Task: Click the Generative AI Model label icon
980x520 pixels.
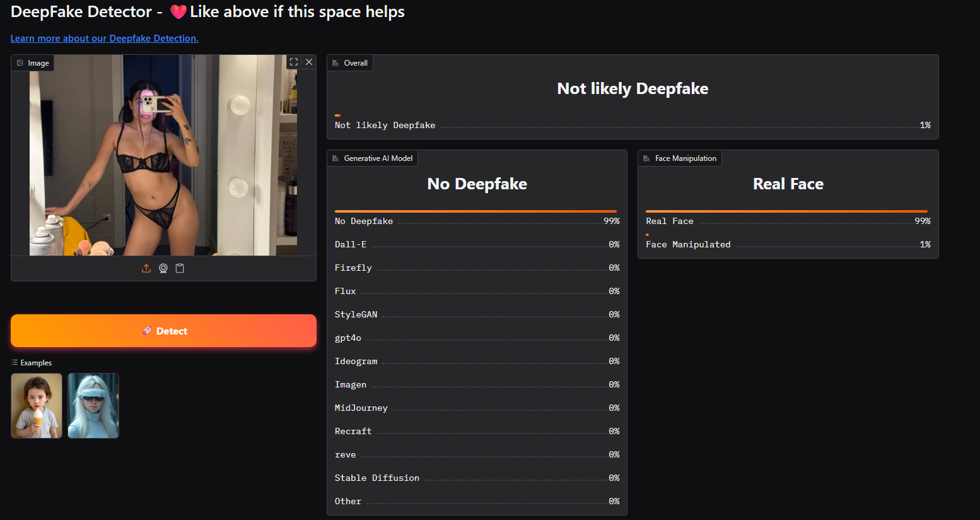Action: [x=335, y=158]
